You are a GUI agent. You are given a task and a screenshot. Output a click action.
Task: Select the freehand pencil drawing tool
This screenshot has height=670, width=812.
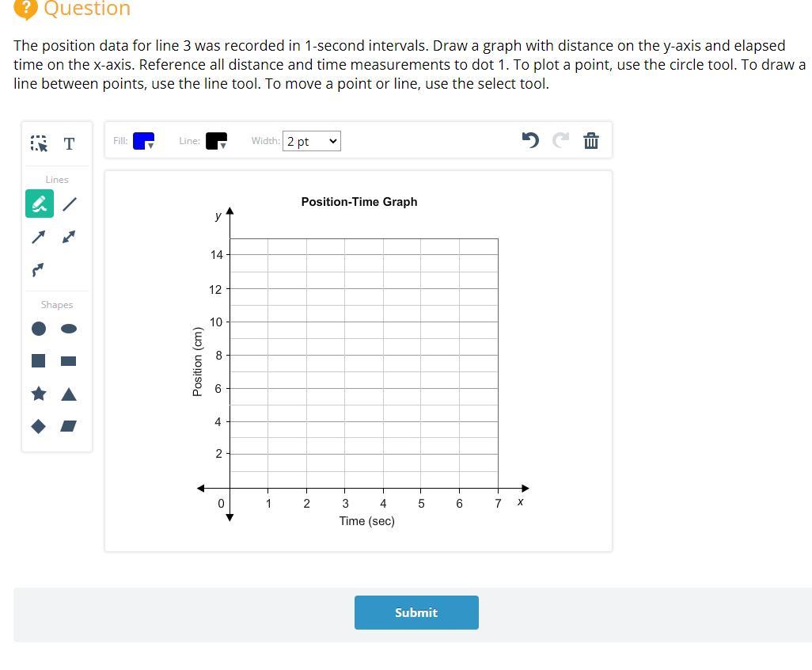click(39, 204)
